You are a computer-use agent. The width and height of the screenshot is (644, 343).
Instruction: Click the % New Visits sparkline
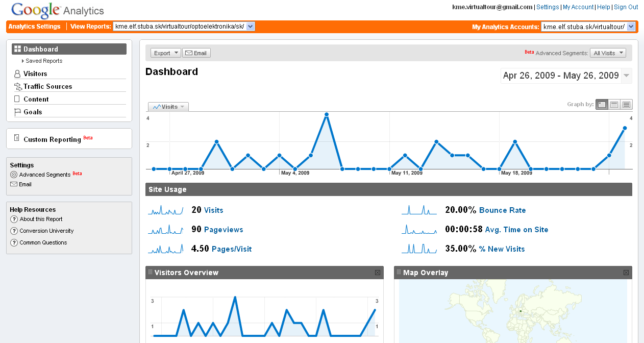tap(419, 249)
